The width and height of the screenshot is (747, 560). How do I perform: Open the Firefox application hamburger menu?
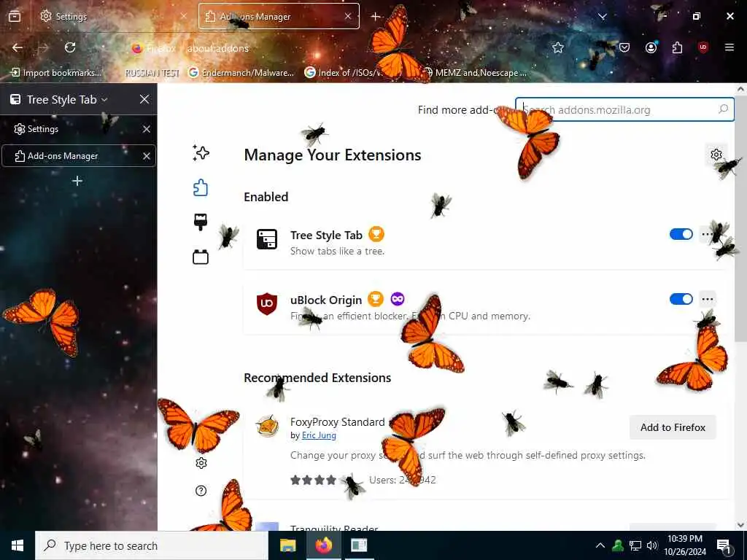pyautogui.click(x=729, y=47)
